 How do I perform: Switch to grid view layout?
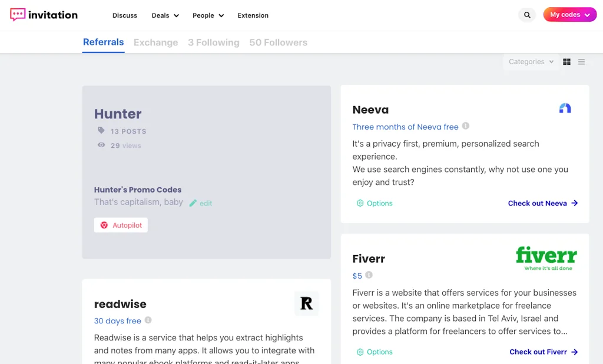(566, 62)
